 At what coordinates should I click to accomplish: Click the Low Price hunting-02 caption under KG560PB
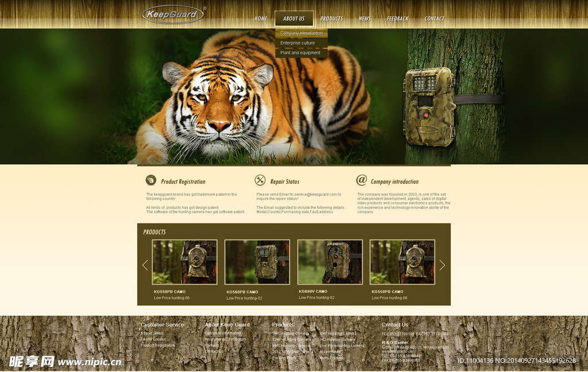click(244, 298)
